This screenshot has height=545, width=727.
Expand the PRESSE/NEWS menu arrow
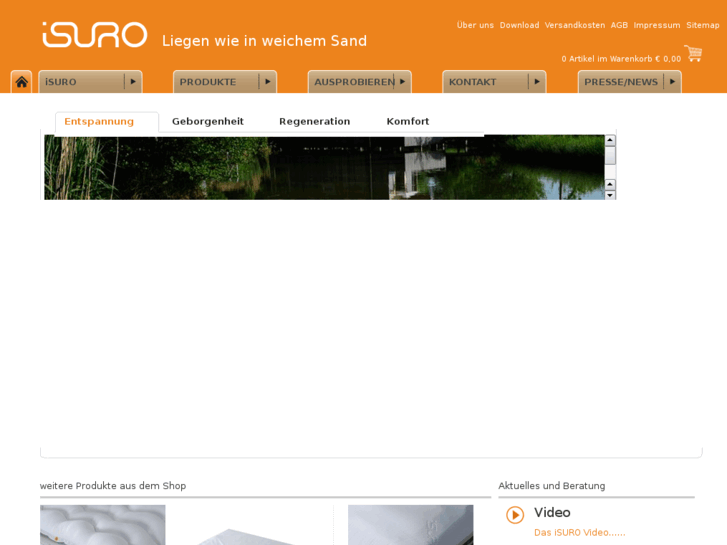[672, 82]
